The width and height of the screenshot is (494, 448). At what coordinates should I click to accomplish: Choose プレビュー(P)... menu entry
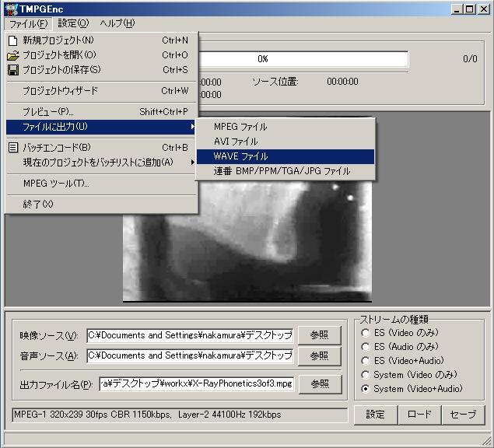point(101,112)
